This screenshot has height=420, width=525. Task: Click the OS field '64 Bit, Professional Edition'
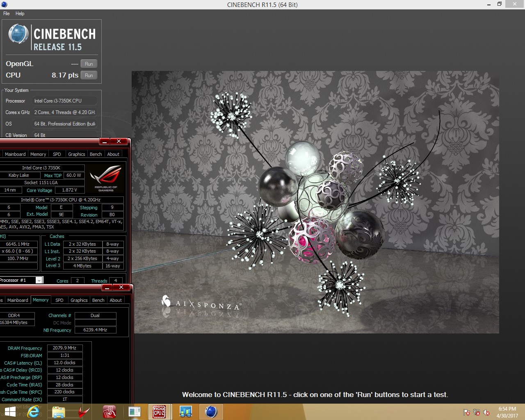click(65, 124)
